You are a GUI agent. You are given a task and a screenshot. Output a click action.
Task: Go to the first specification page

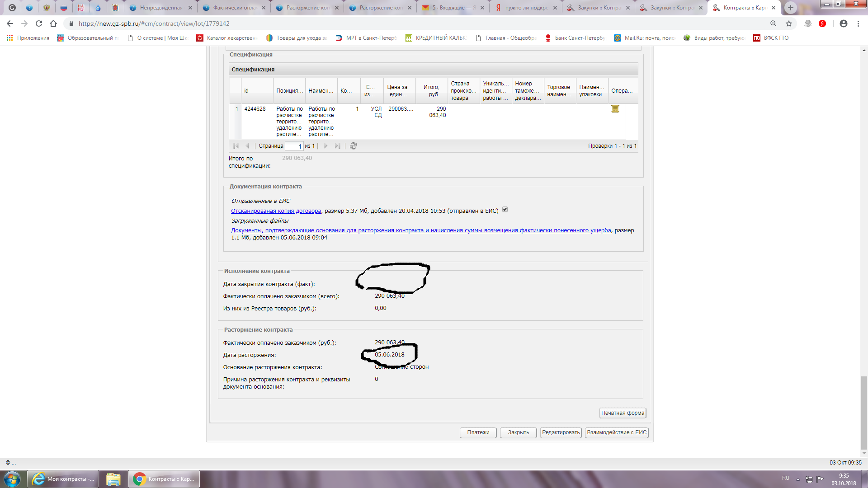coord(236,146)
